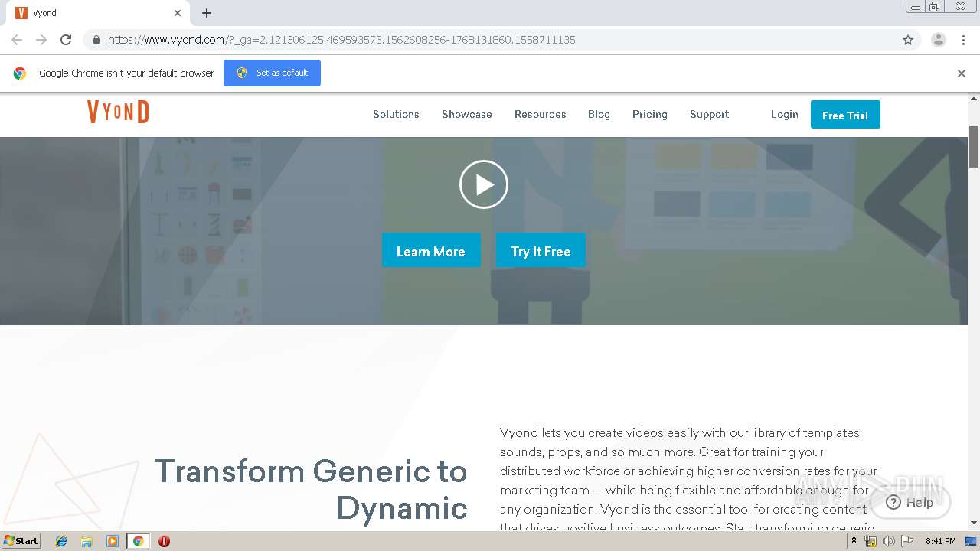980x551 pixels.
Task: Open the Windows Start menu
Action: [21, 540]
